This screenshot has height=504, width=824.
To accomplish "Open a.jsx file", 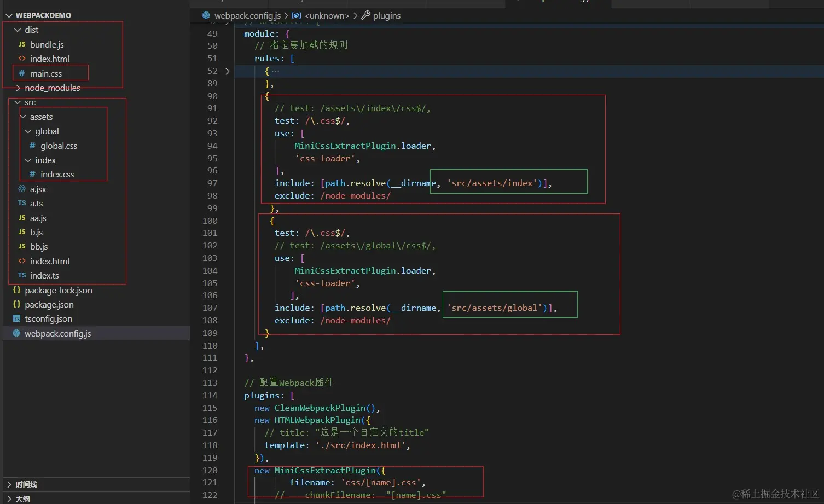I will pos(38,189).
